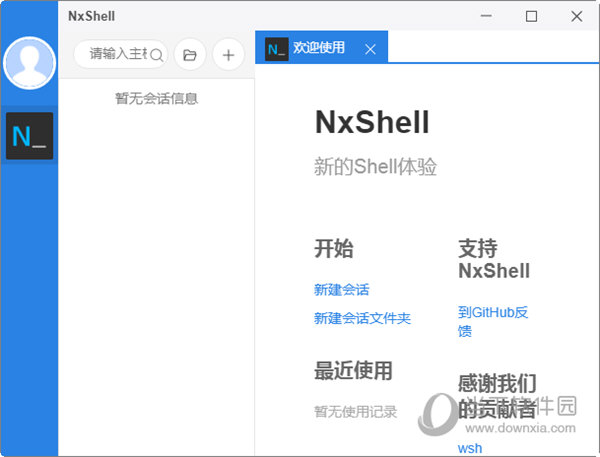Switch to the 欢迎使用 tab
The height and width of the screenshot is (457, 600).
(318, 48)
